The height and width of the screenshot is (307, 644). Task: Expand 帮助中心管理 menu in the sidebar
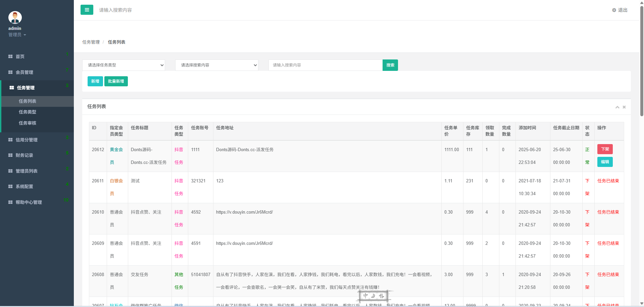tap(37, 202)
